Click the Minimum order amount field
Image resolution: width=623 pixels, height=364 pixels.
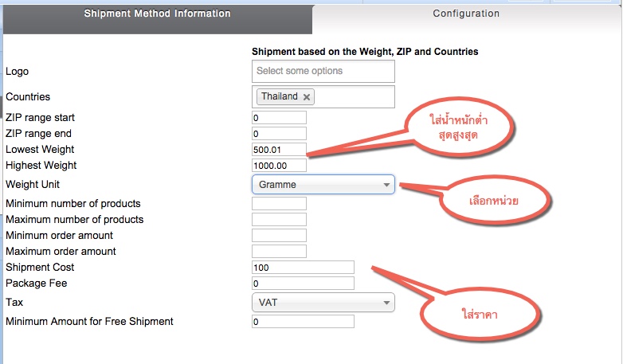[x=279, y=235]
